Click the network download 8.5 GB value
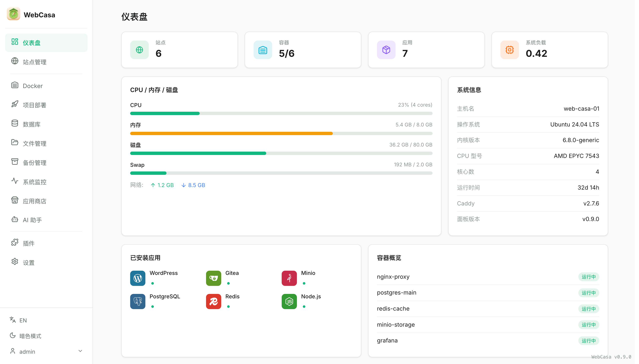The height and width of the screenshot is (364, 639). (x=193, y=185)
